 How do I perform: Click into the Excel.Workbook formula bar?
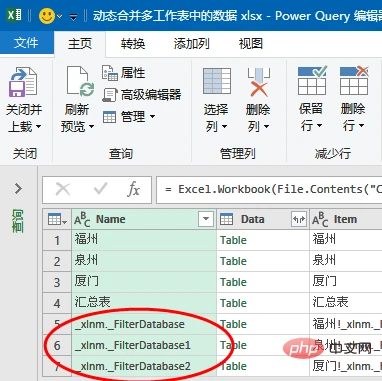click(x=269, y=190)
